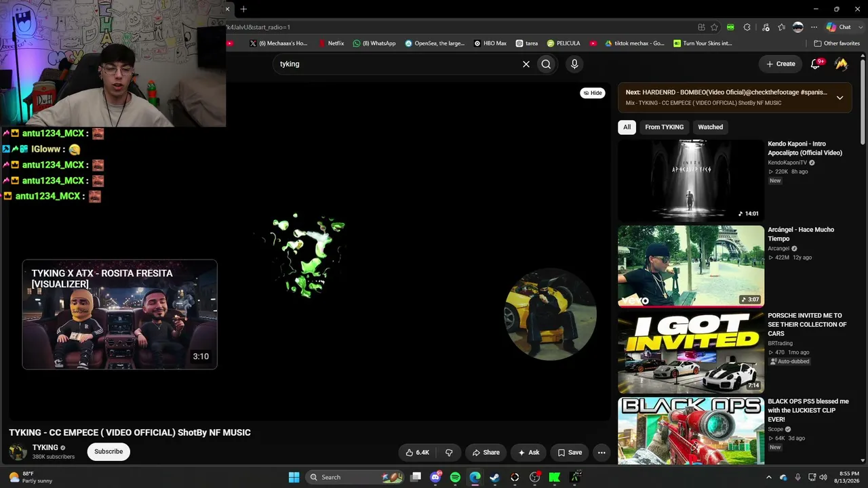Open the TYKING channel avatar
The image size is (868, 488).
18,452
